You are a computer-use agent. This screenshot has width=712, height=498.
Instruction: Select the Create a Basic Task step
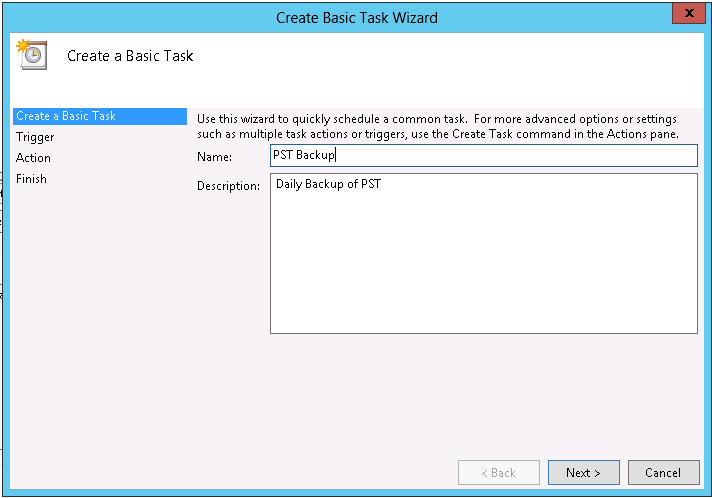100,116
